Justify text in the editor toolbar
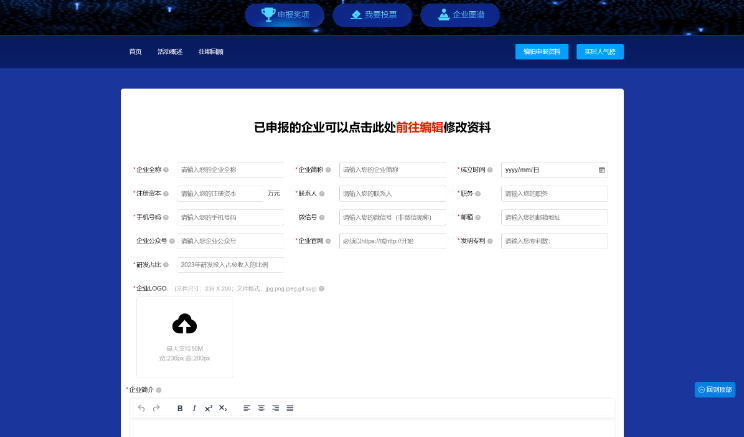This screenshot has height=437, width=744. point(290,408)
